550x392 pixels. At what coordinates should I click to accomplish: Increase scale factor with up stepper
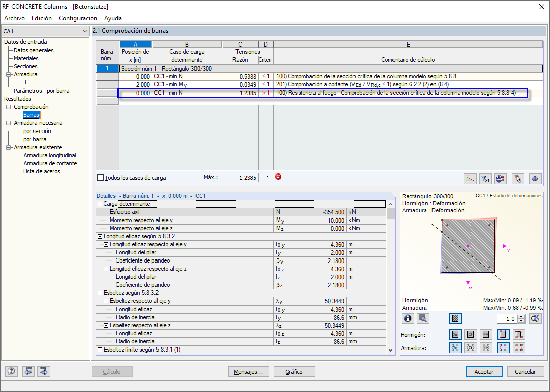[x=521, y=317]
